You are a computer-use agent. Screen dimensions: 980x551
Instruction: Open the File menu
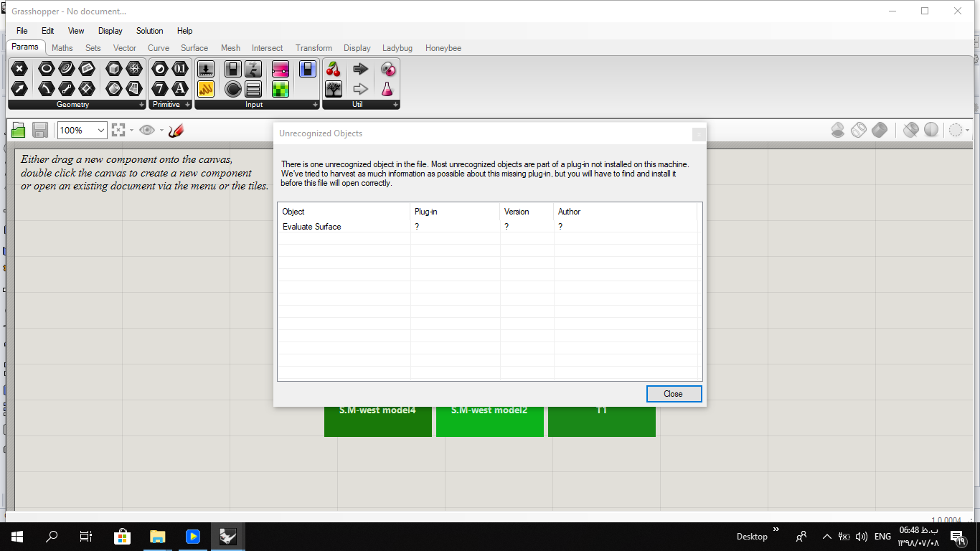(x=22, y=31)
